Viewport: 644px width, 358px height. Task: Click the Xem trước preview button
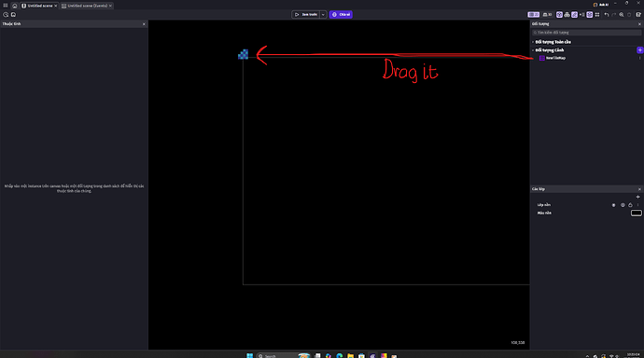pos(306,15)
